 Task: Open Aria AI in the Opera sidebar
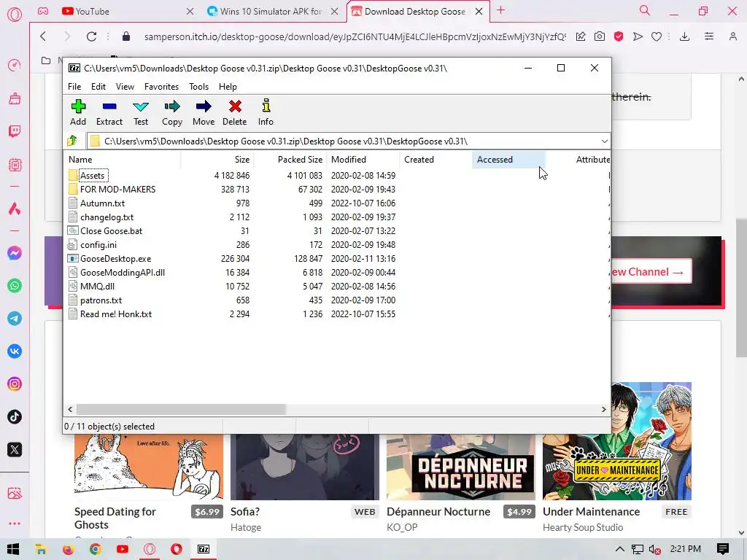coord(15,209)
